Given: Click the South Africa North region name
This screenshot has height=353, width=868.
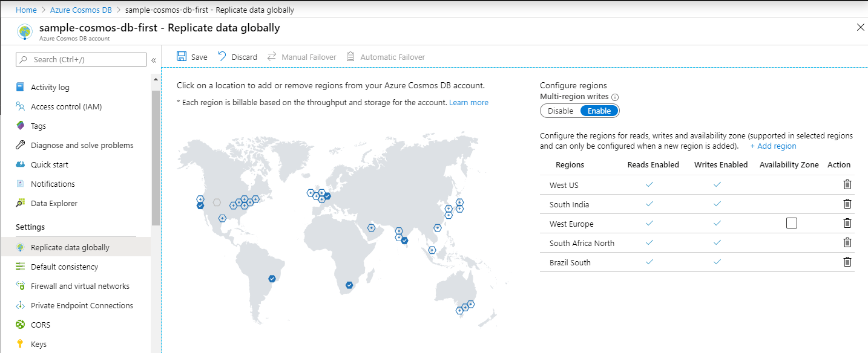Looking at the screenshot, I should click(x=582, y=243).
